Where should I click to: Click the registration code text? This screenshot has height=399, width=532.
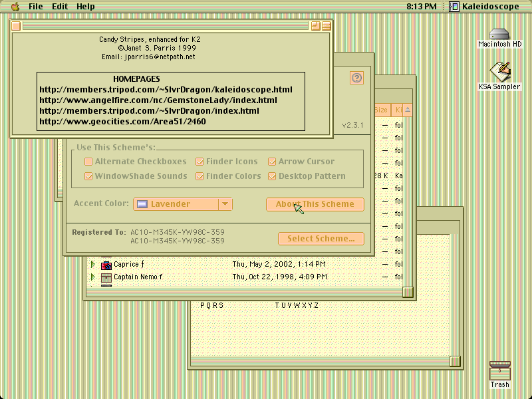[x=178, y=237]
